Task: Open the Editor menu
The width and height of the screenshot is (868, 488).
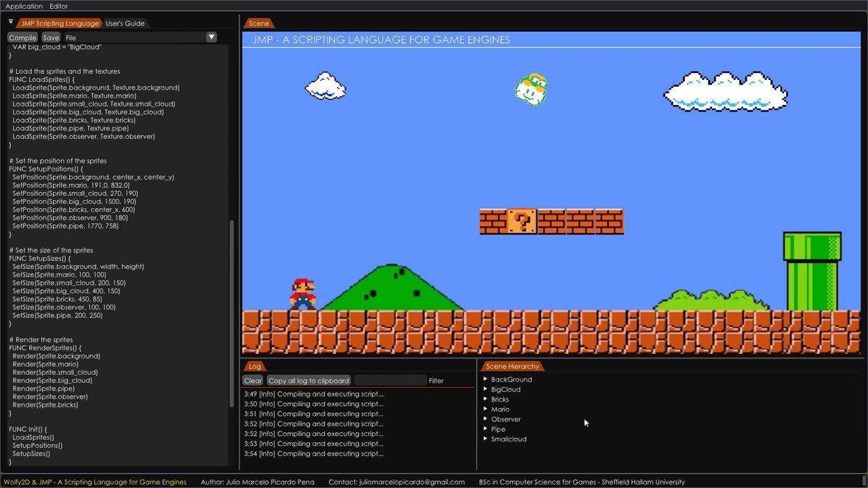Action: point(58,6)
